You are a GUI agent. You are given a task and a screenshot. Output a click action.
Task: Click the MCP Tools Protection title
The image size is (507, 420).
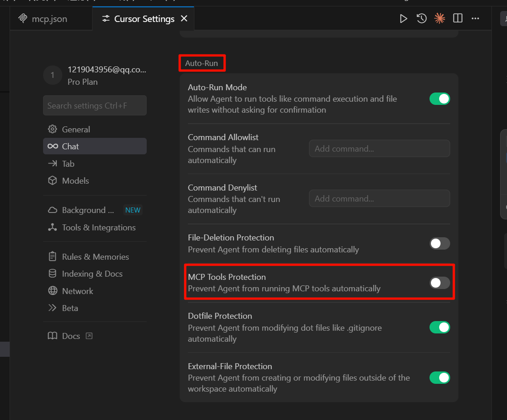(x=226, y=277)
